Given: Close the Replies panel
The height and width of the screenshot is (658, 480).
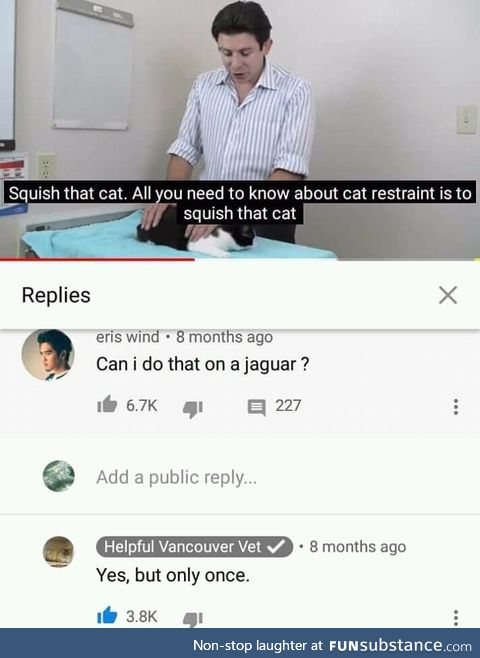Looking at the screenshot, I should pyautogui.click(x=448, y=295).
